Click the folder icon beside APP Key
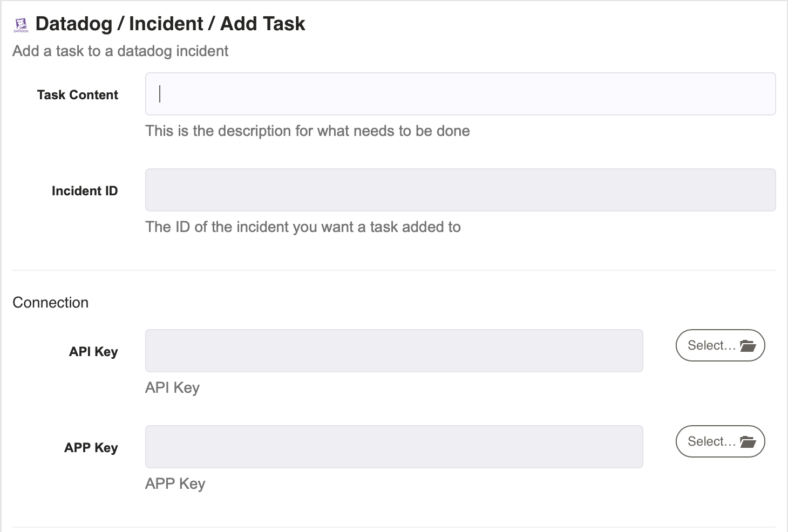Screen dimensions: 788x532 click(748, 441)
